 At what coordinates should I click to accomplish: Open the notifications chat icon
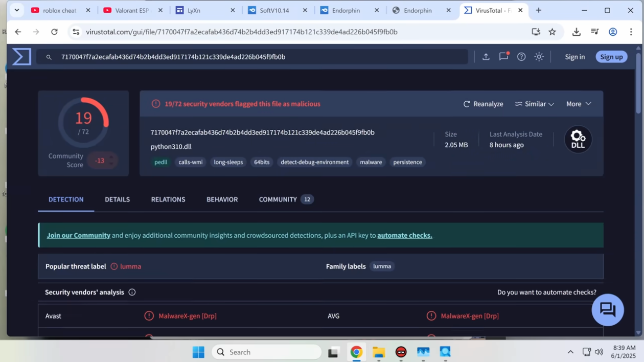coord(504,57)
